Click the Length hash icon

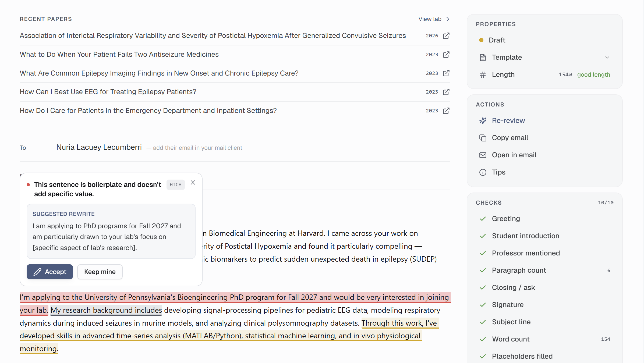coord(483,75)
